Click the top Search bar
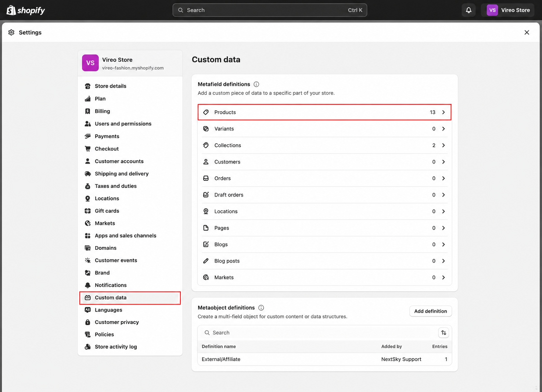 click(270, 10)
